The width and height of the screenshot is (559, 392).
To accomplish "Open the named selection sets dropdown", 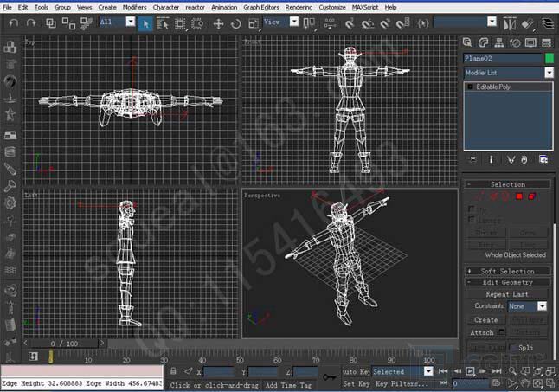I will [x=492, y=22].
